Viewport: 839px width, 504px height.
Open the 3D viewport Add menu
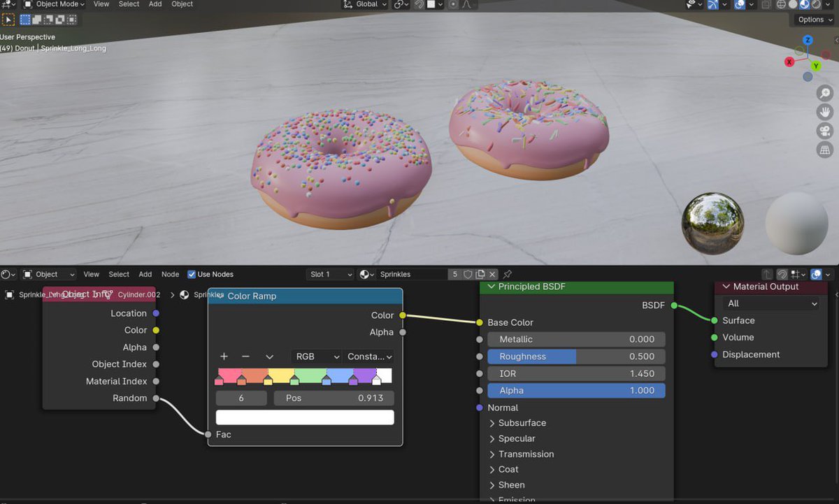[x=155, y=4]
